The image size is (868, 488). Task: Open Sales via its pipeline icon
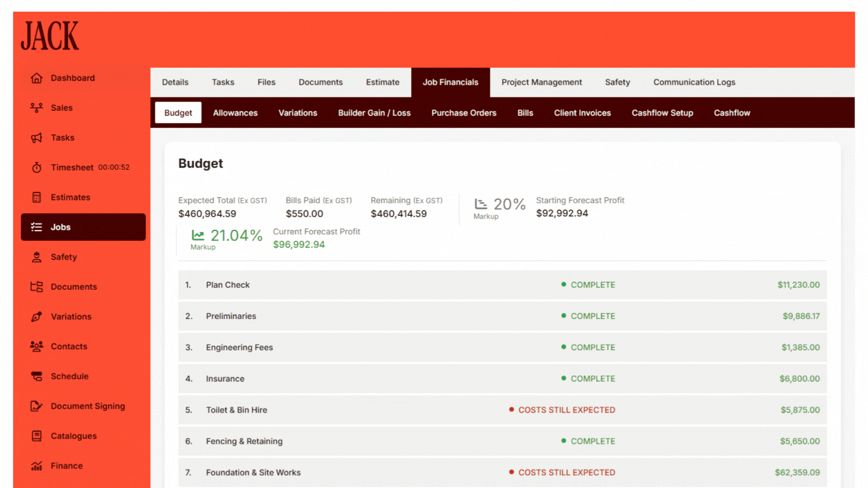click(x=37, y=108)
